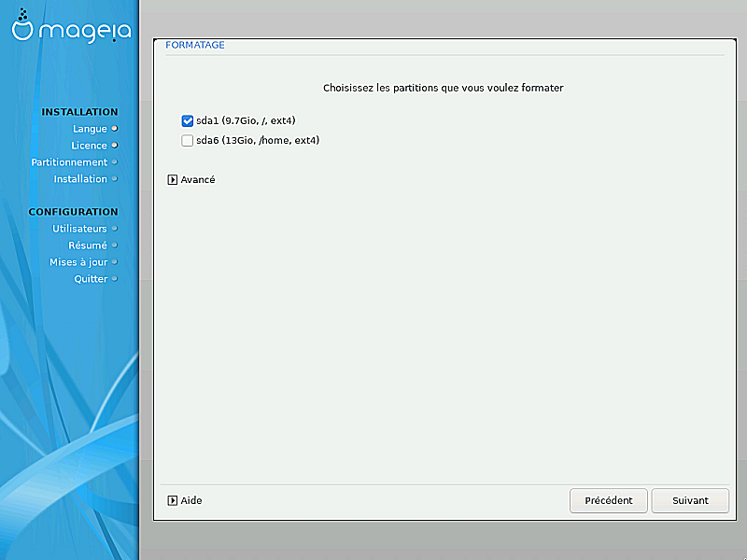
Task: Click the bullet beside Quitter step
Action: pyautogui.click(x=115, y=278)
